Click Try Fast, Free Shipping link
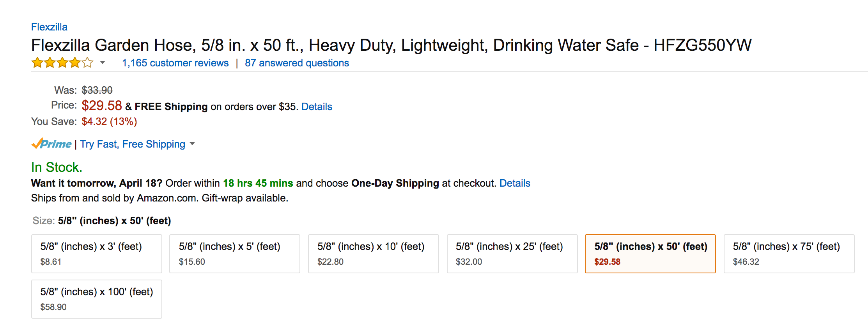The height and width of the screenshot is (328, 868). click(x=133, y=144)
